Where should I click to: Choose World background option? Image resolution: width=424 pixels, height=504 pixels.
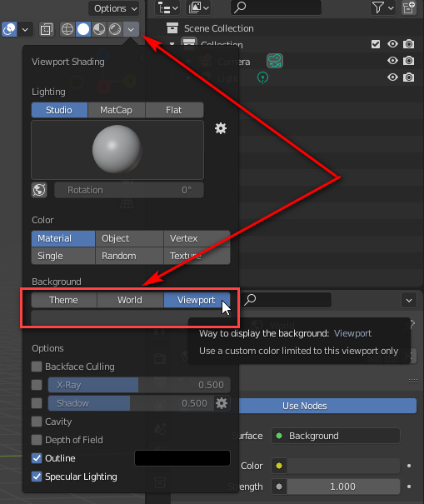tap(130, 300)
